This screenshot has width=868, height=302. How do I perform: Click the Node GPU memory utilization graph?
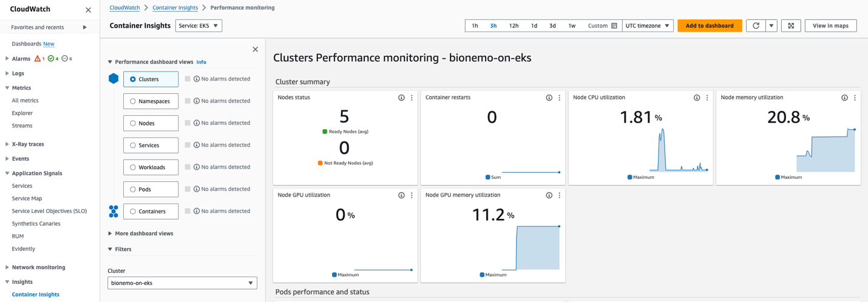click(x=531, y=247)
